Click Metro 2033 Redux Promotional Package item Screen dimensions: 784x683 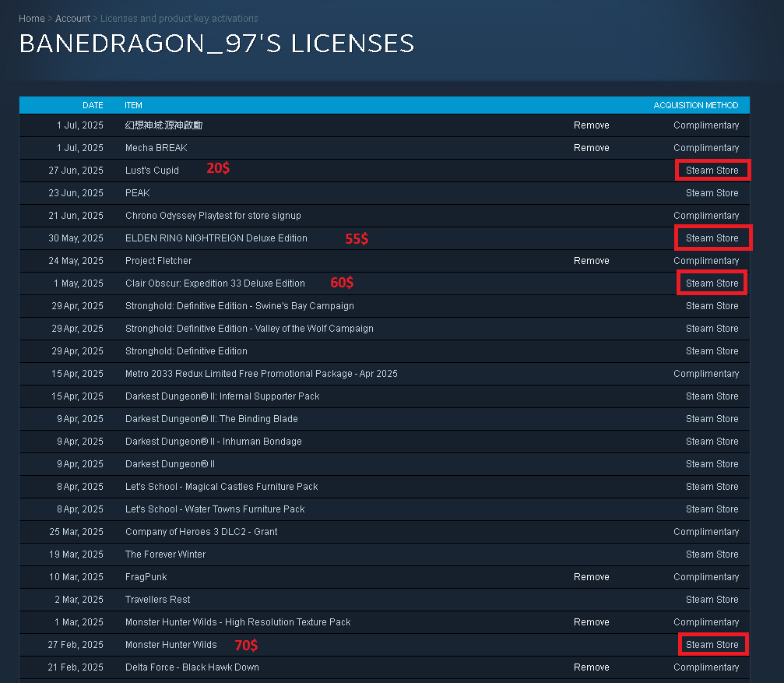(262, 374)
